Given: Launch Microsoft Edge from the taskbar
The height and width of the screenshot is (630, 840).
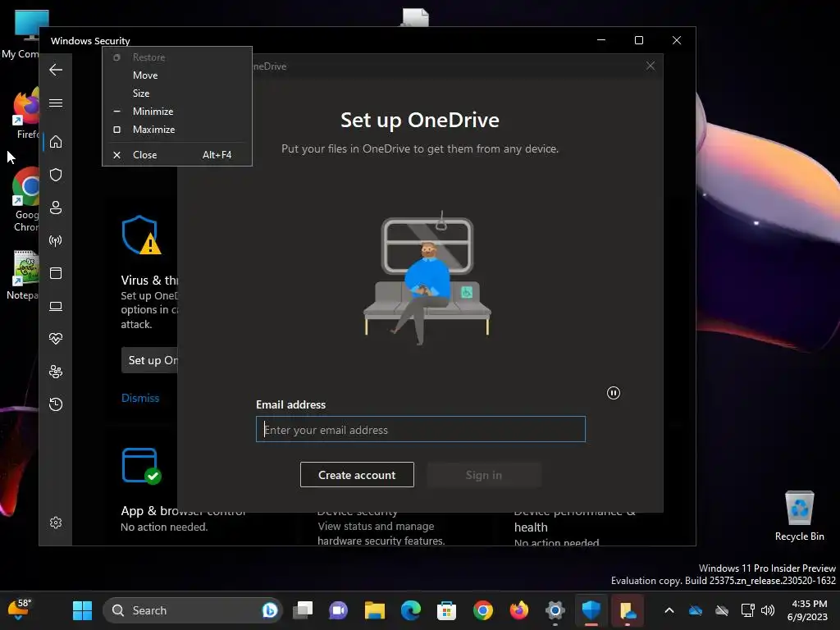Looking at the screenshot, I should (411, 610).
